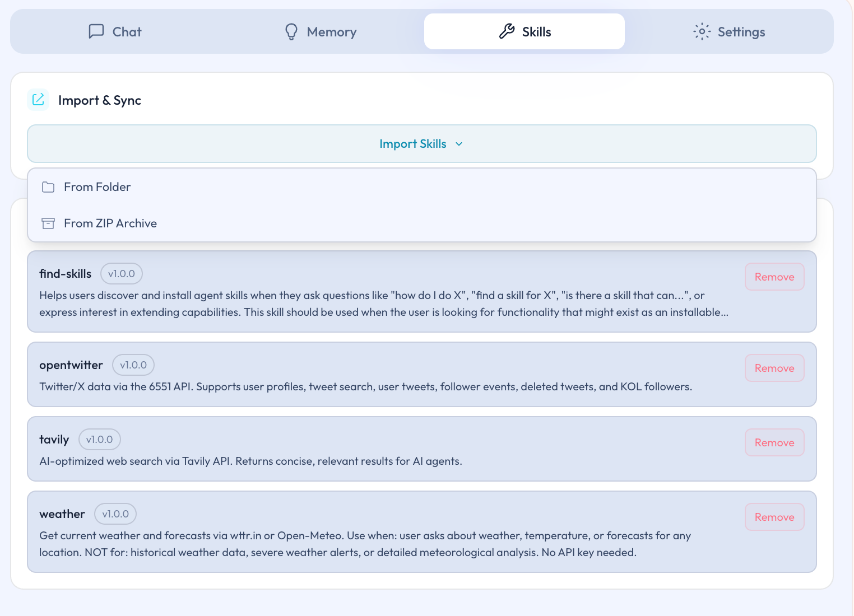Remove the find-skills skill

774,277
